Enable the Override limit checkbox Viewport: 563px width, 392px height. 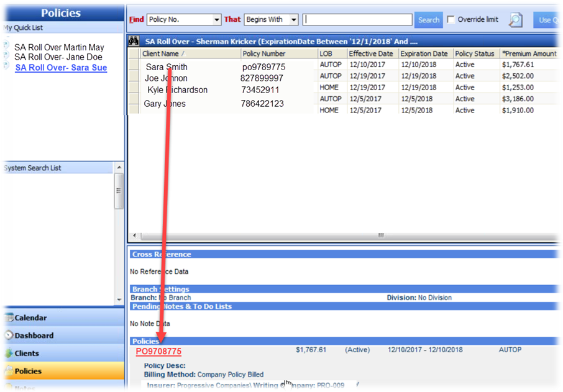(x=451, y=20)
